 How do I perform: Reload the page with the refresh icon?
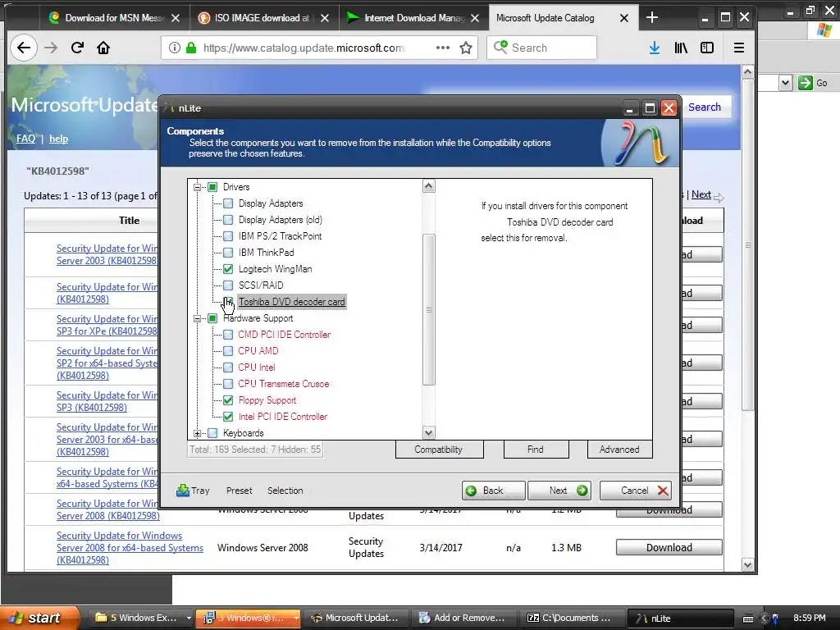77,48
